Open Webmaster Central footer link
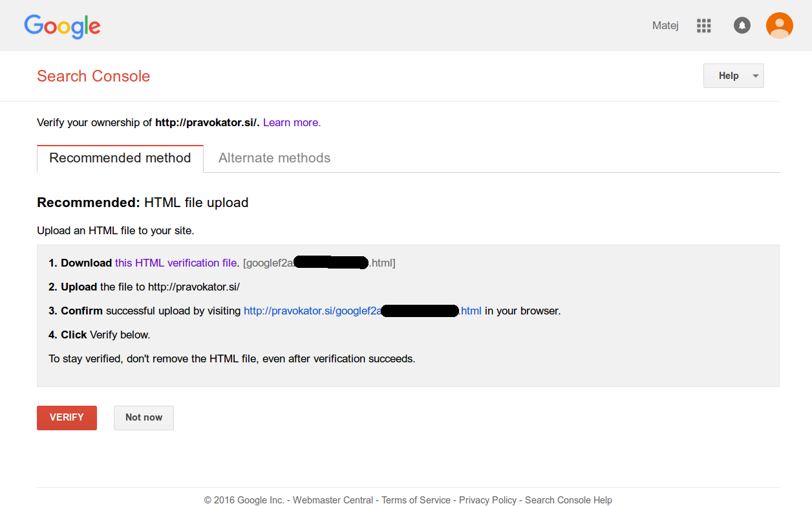Viewport: 812px width, 506px height. tap(333, 500)
